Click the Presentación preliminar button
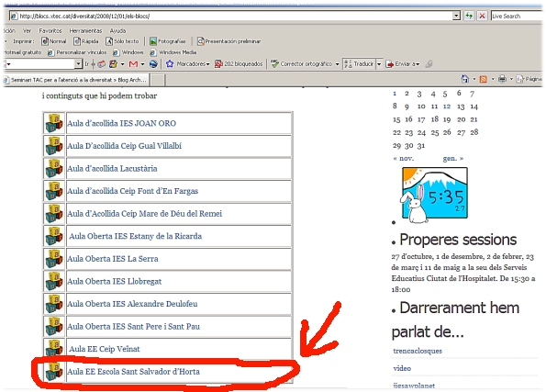Viewport: 546px width, 392px height. click(x=228, y=41)
